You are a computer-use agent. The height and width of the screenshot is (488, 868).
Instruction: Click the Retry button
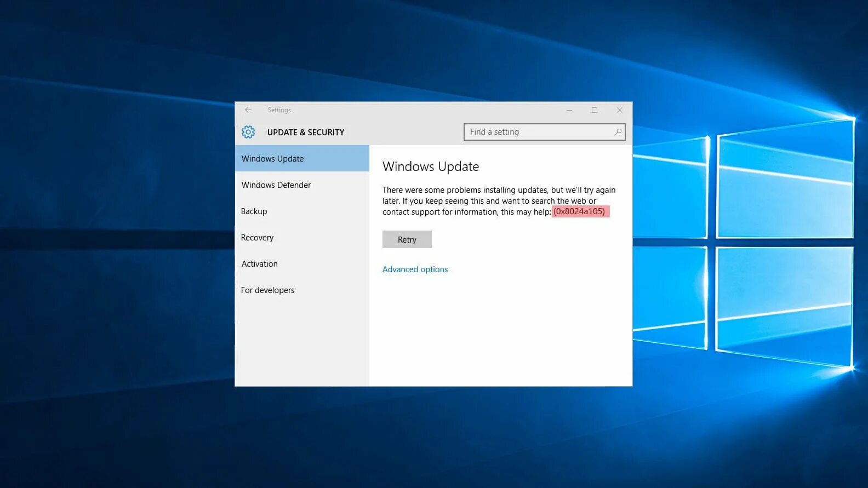point(407,239)
